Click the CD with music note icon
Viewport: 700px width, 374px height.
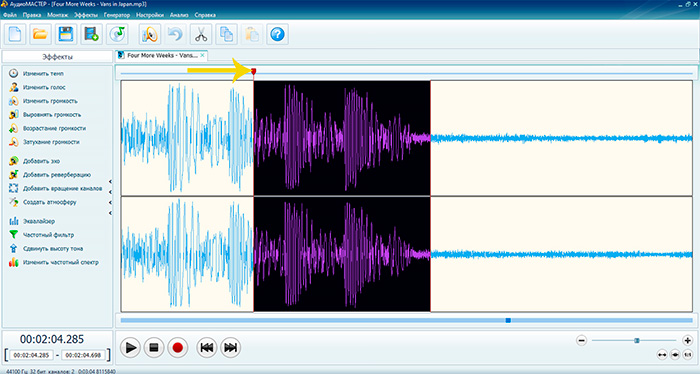tap(117, 34)
